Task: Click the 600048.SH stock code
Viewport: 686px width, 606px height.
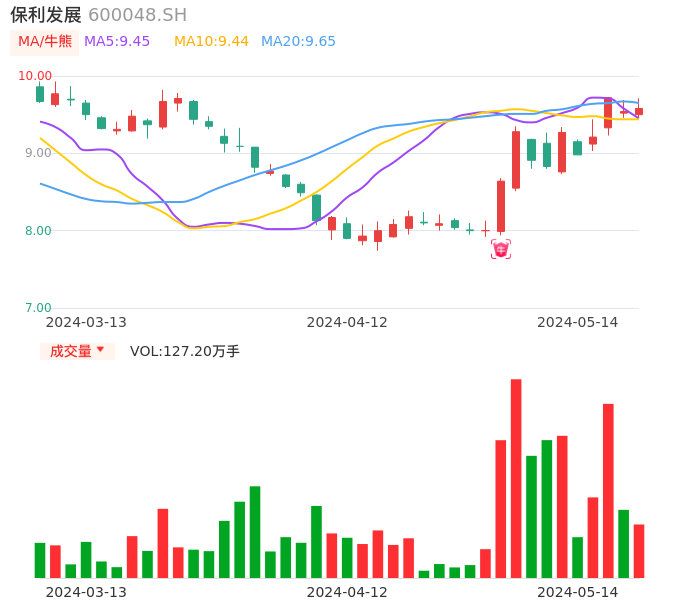Action: coord(137,15)
